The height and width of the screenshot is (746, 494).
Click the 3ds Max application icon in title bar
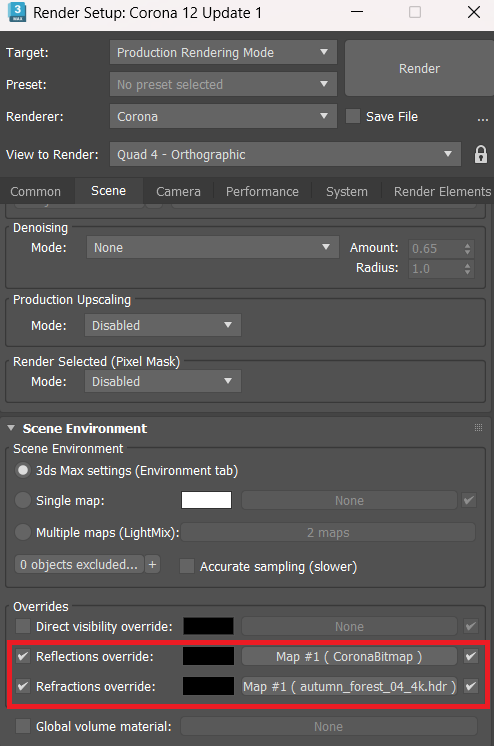click(17, 12)
